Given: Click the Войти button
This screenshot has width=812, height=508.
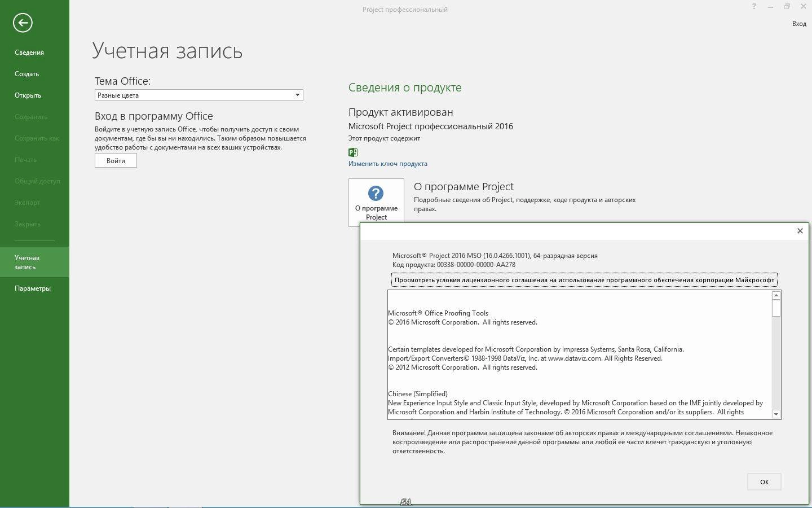Looking at the screenshot, I should [115, 160].
